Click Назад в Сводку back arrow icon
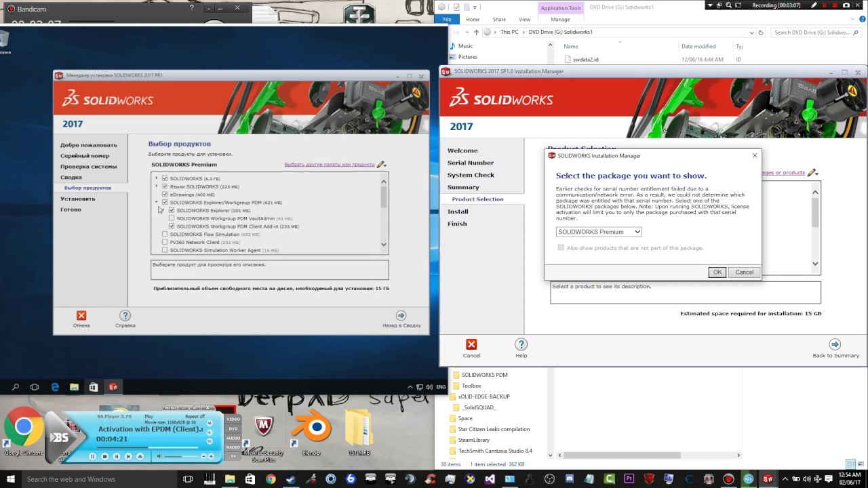Viewport: 868px width, 488px height. 401,315
